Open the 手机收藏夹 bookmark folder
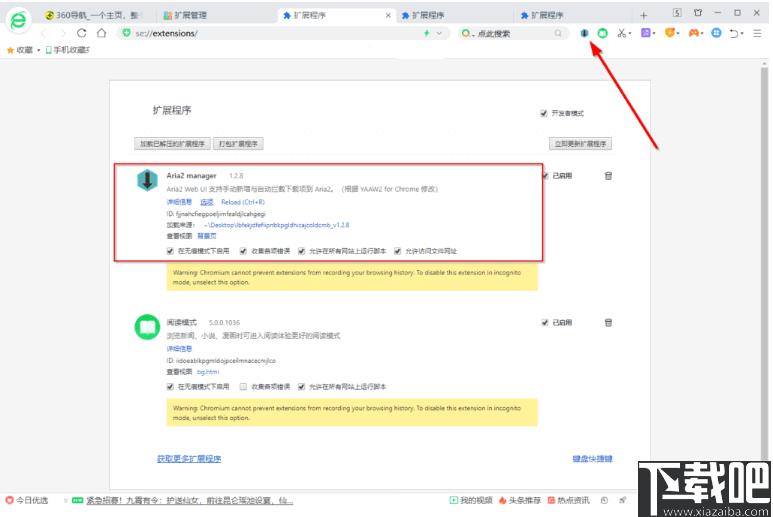The image size is (773, 517). (68, 50)
